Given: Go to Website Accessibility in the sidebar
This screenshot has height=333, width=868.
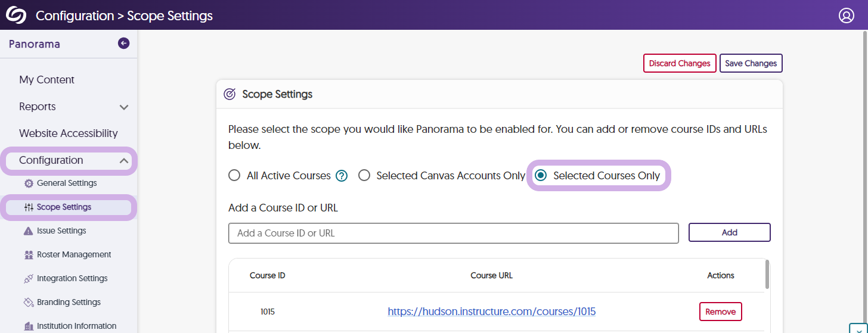Looking at the screenshot, I should 68,133.
